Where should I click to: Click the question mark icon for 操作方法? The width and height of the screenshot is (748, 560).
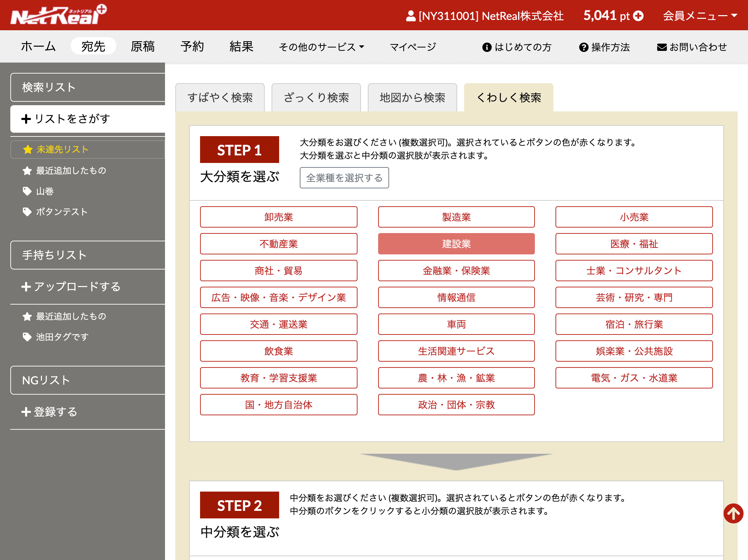pos(584,47)
